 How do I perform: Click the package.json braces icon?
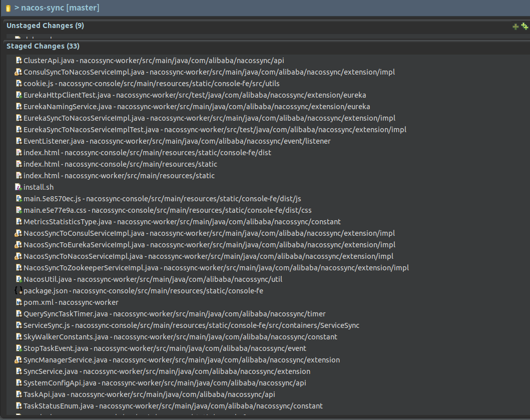tap(19, 290)
